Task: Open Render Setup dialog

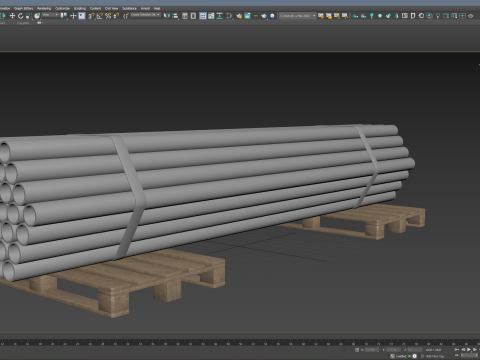Action: point(239,16)
